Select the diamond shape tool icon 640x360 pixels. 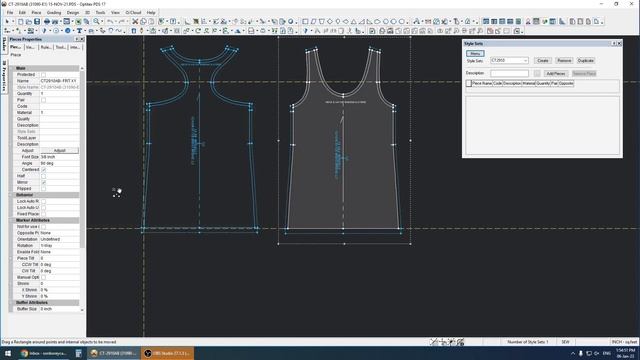tap(329, 21)
